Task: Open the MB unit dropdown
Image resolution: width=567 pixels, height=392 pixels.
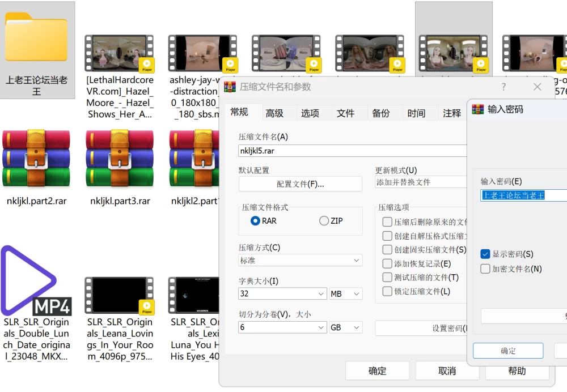Action: (x=345, y=294)
